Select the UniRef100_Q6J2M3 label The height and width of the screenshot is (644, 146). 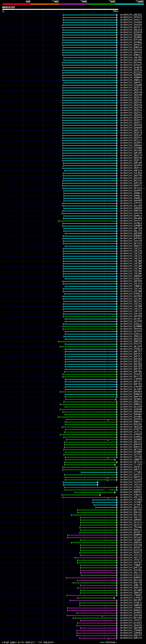point(131,347)
